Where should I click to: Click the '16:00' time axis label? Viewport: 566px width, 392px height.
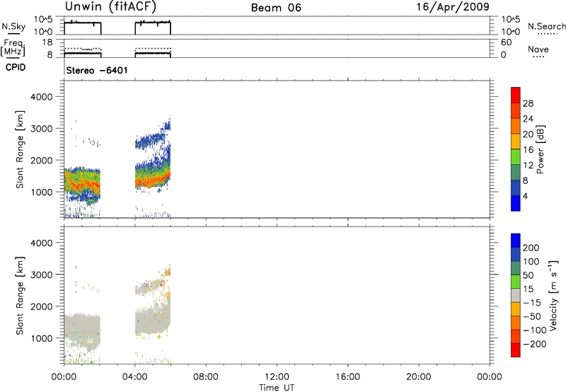[x=347, y=377]
